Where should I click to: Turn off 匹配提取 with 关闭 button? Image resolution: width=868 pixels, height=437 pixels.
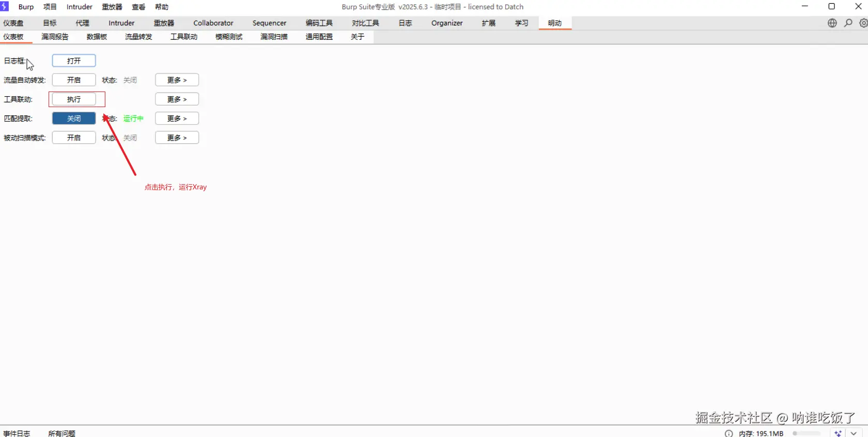[74, 118]
